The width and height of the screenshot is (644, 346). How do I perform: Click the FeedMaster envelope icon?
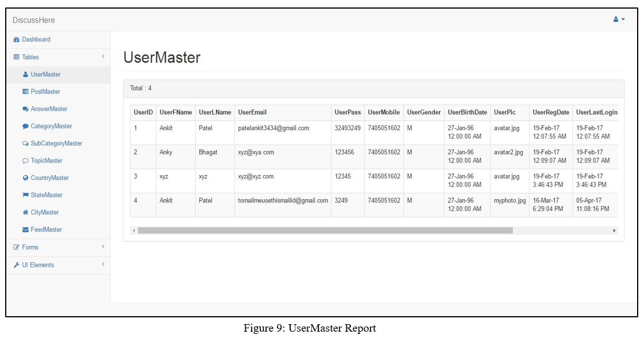pyautogui.click(x=25, y=230)
